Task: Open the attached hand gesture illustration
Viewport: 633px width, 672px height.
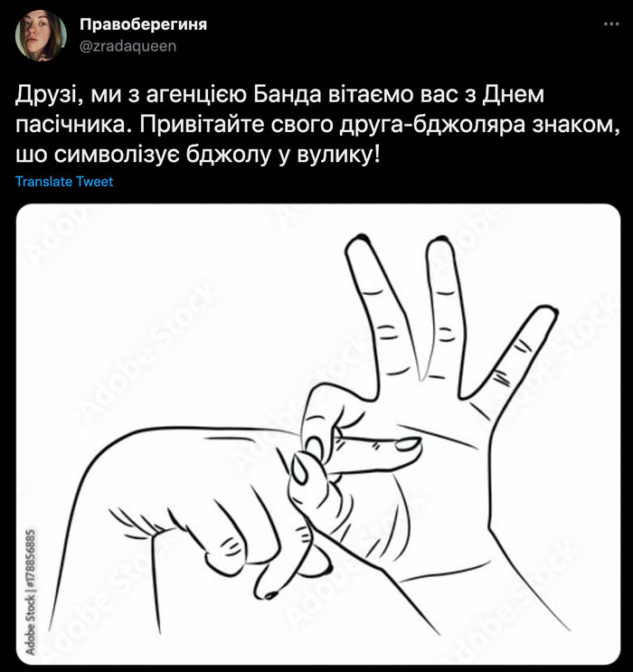Action: tap(318, 434)
